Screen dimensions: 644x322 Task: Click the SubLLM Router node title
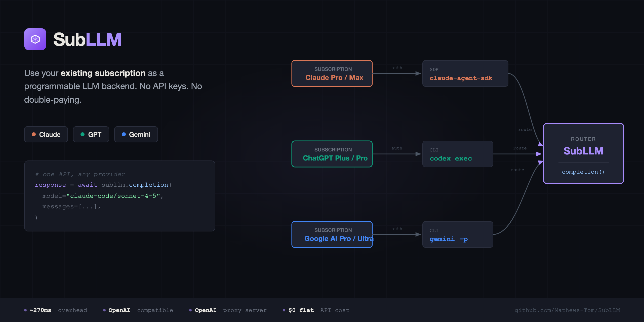click(x=583, y=151)
